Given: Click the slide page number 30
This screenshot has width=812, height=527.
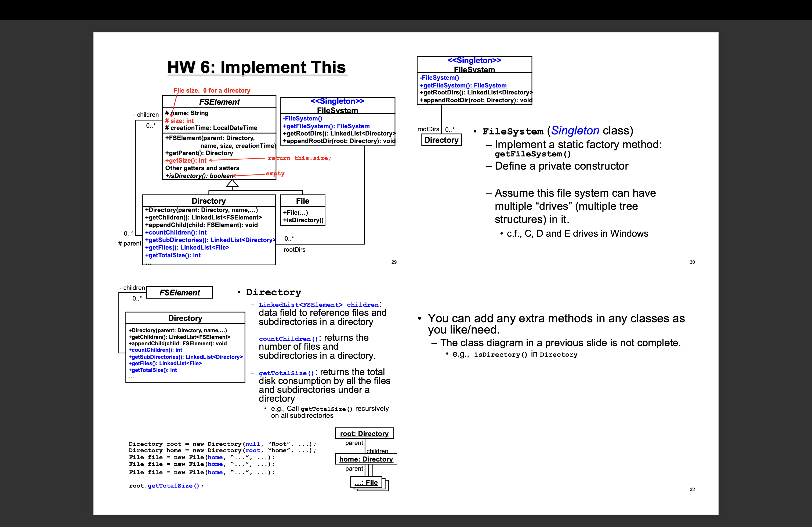Looking at the screenshot, I should [692, 262].
